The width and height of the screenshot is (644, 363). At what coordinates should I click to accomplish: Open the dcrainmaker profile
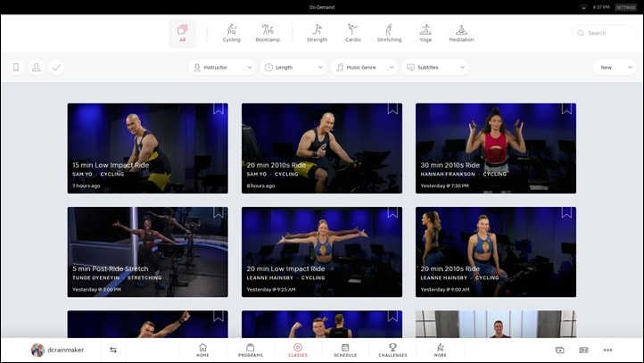click(57, 350)
